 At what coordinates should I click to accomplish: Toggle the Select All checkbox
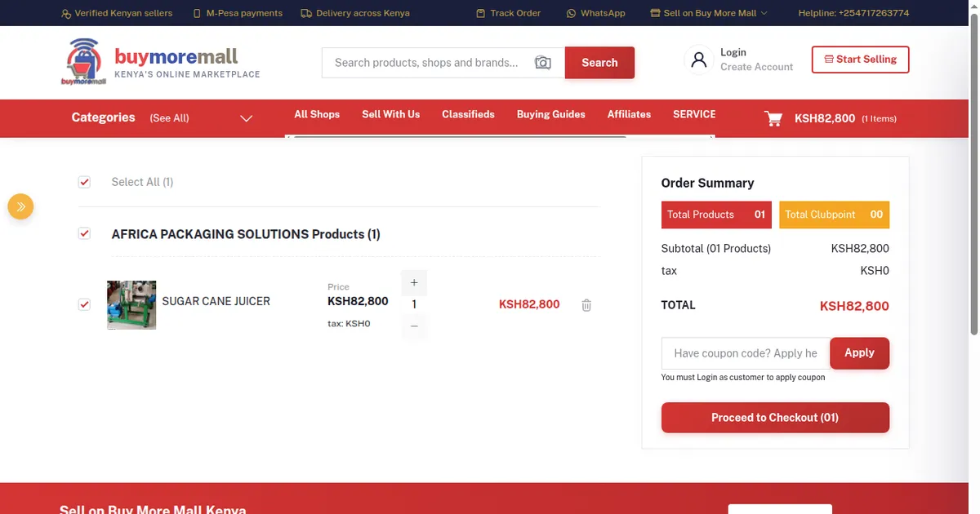click(x=84, y=182)
